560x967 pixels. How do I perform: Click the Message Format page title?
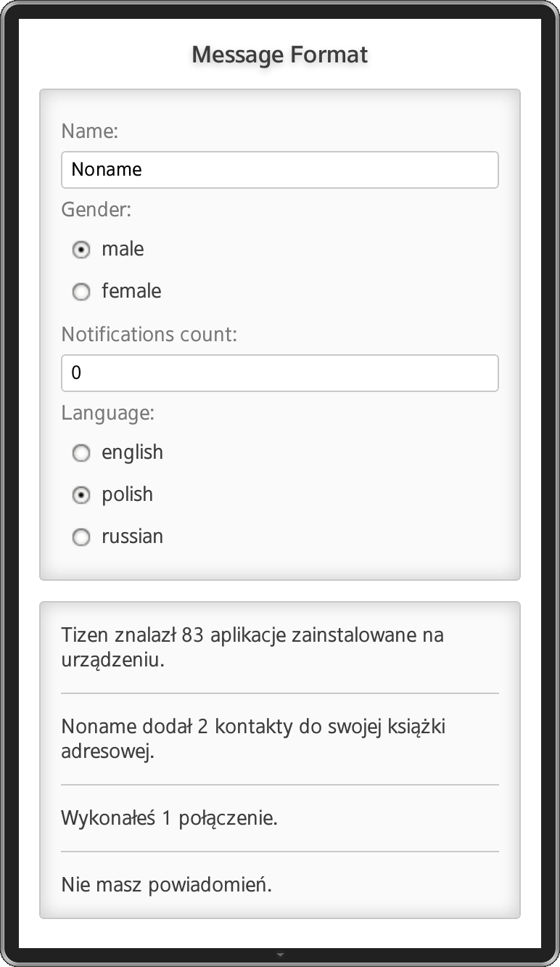pyautogui.click(x=280, y=54)
